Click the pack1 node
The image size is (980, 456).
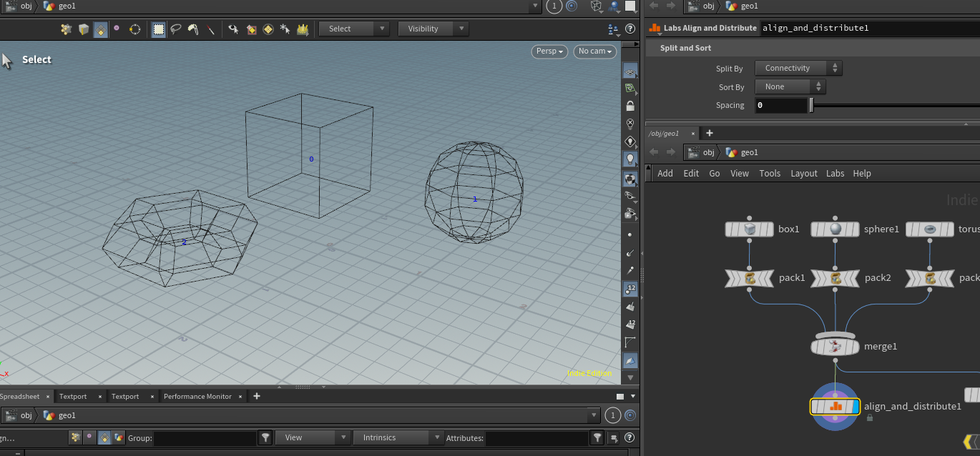tap(750, 278)
